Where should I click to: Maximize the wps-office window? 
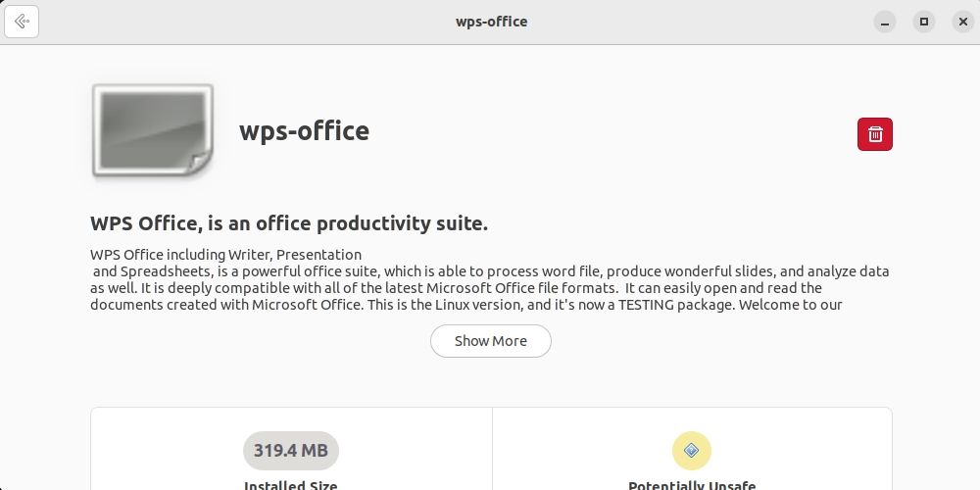[x=923, y=22]
